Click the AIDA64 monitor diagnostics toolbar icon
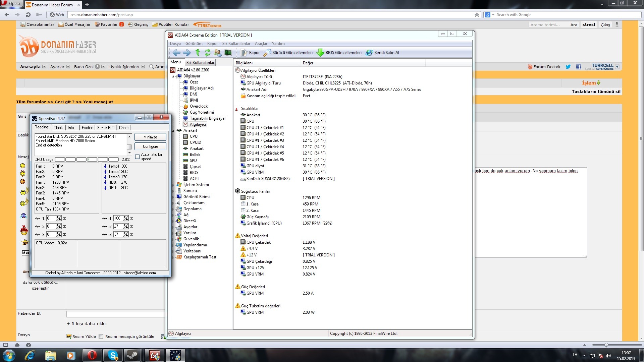 point(228,53)
